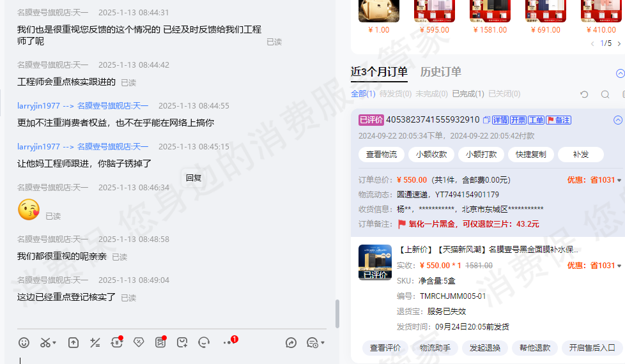Click the 小额打款 button
The width and height of the screenshot is (625, 364).
(x=481, y=155)
